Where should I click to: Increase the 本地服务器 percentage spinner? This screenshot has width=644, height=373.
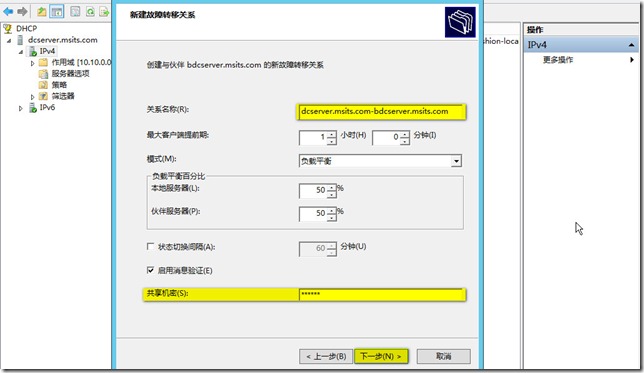pyautogui.click(x=332, y=187)
